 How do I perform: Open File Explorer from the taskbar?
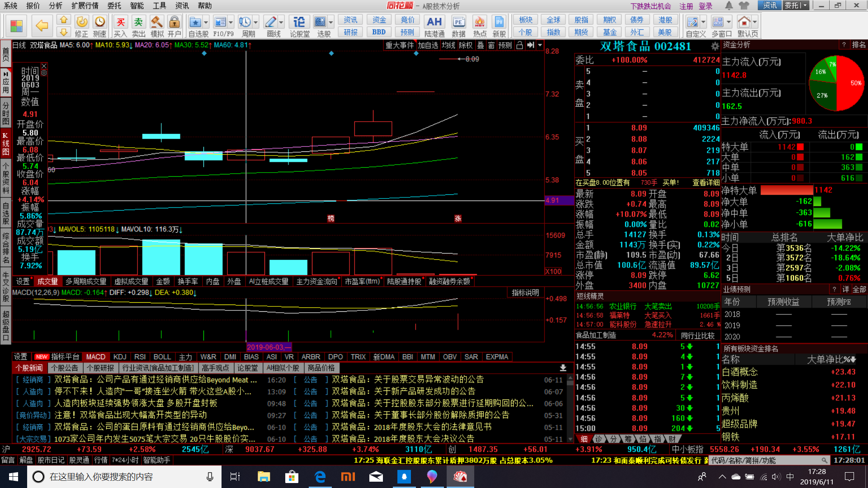click(264, 477)
